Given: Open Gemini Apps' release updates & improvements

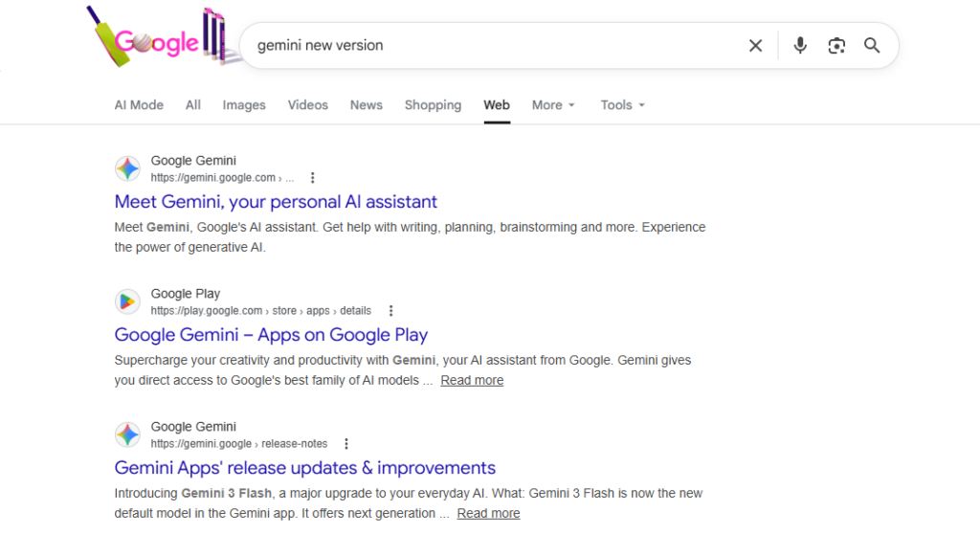Looking at the screenshot, I should coord(305,468).
